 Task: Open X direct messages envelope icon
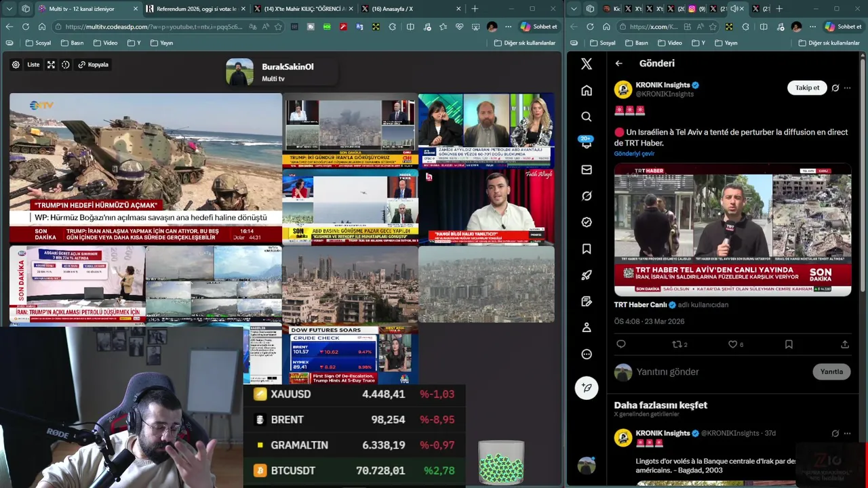[x=587, y=169]
